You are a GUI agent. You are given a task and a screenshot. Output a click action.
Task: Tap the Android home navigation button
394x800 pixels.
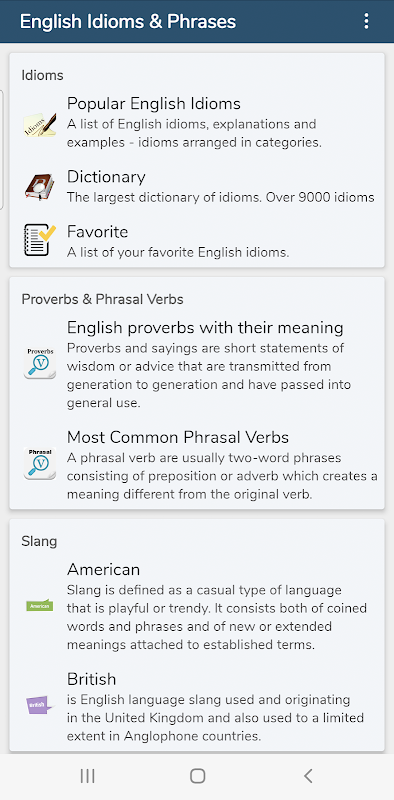tap(197, 776)
